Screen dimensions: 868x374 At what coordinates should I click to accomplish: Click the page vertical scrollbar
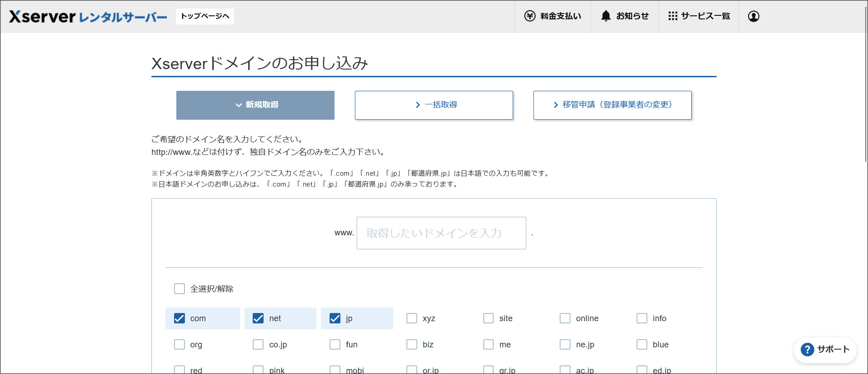(866, 83)
